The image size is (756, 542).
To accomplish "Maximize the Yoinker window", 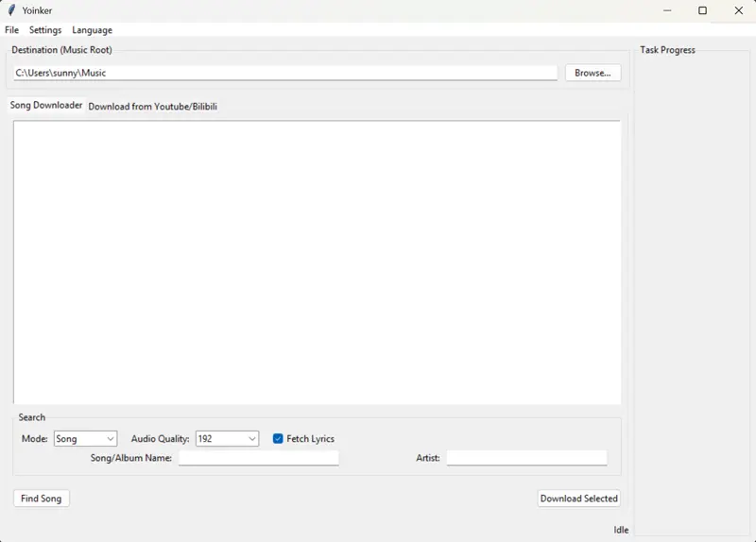I will pos(702,10).
